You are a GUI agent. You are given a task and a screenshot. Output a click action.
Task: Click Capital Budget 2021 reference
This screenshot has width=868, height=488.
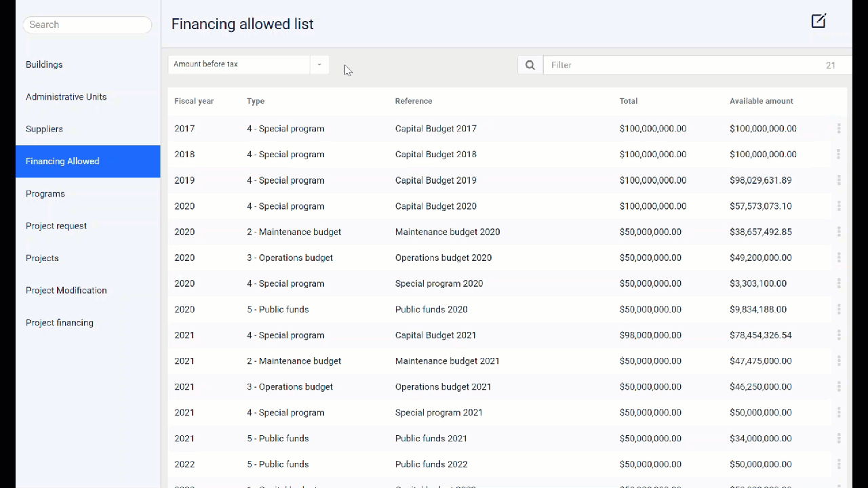click(x=436, y=335)
